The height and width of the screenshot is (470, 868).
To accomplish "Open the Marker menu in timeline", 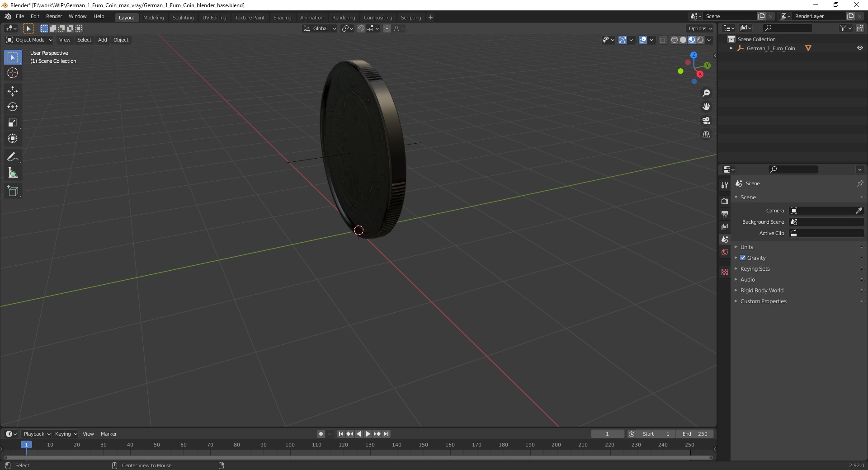I will [x=108, y=434].
